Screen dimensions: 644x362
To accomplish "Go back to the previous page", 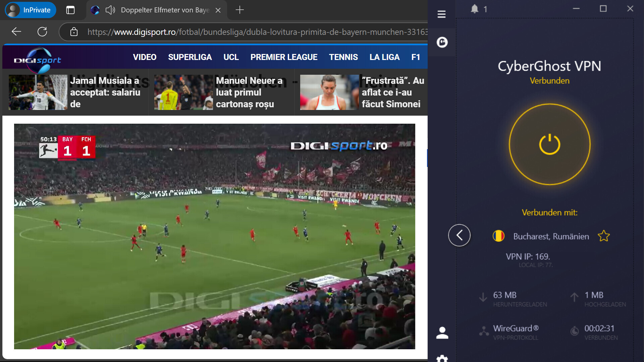I will (x=16, y=32).
